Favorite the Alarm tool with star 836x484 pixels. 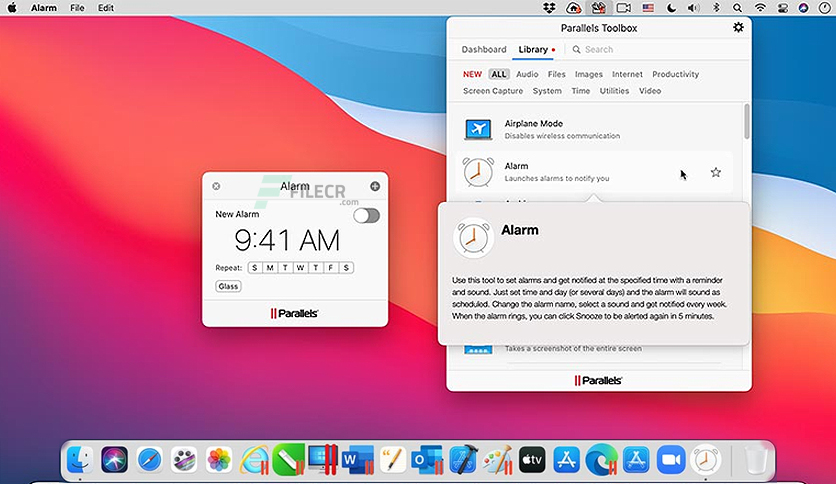coord(716,172)
